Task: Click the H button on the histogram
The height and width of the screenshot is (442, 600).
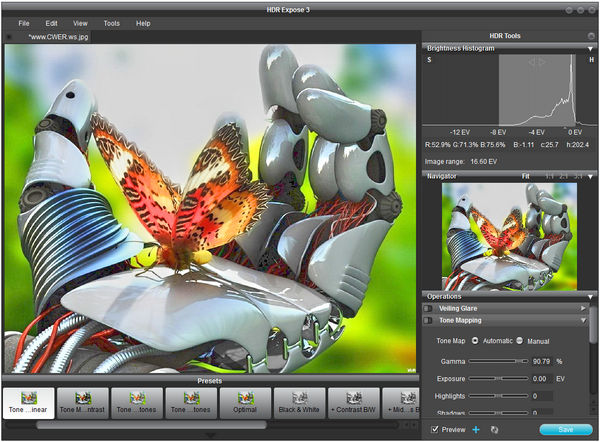Action: [591, 60]
